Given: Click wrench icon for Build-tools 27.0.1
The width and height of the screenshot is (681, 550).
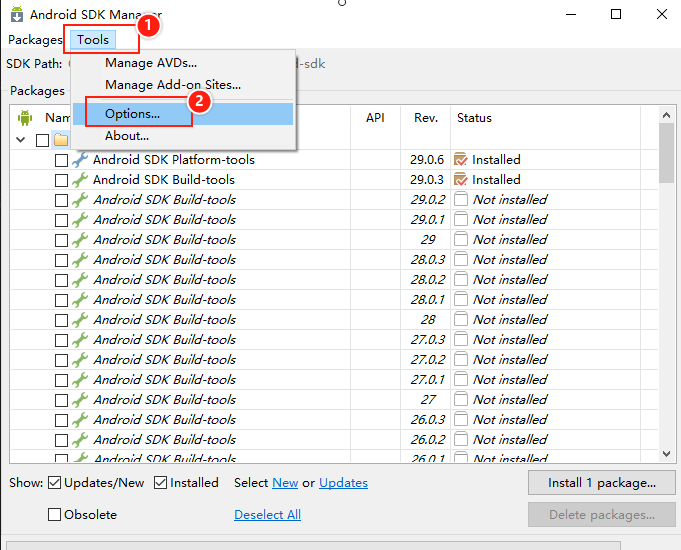Looking at the screenshot, I should pos(80,380).
